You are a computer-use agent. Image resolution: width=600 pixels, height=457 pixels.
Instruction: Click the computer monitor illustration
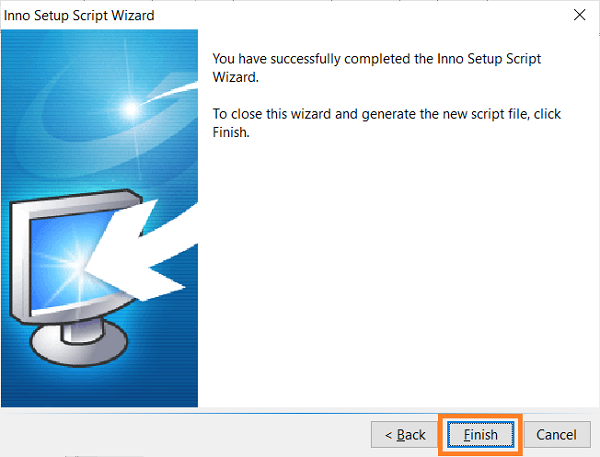click(73, 276)
